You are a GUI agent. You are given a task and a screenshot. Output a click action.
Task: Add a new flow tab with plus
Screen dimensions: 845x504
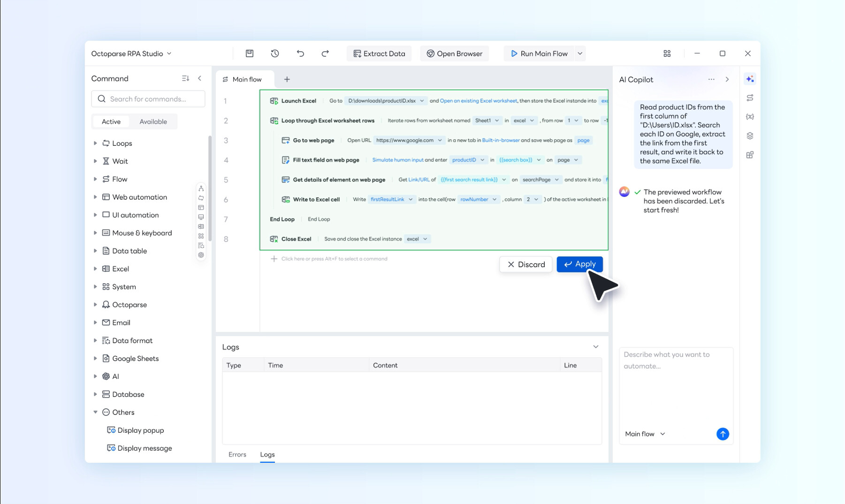(x=287, y=79)
